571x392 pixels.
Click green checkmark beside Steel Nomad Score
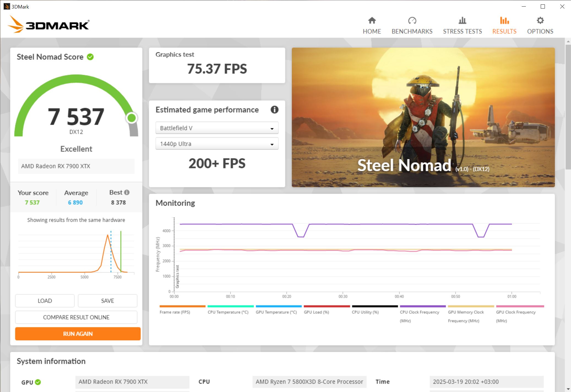point(90,57)
